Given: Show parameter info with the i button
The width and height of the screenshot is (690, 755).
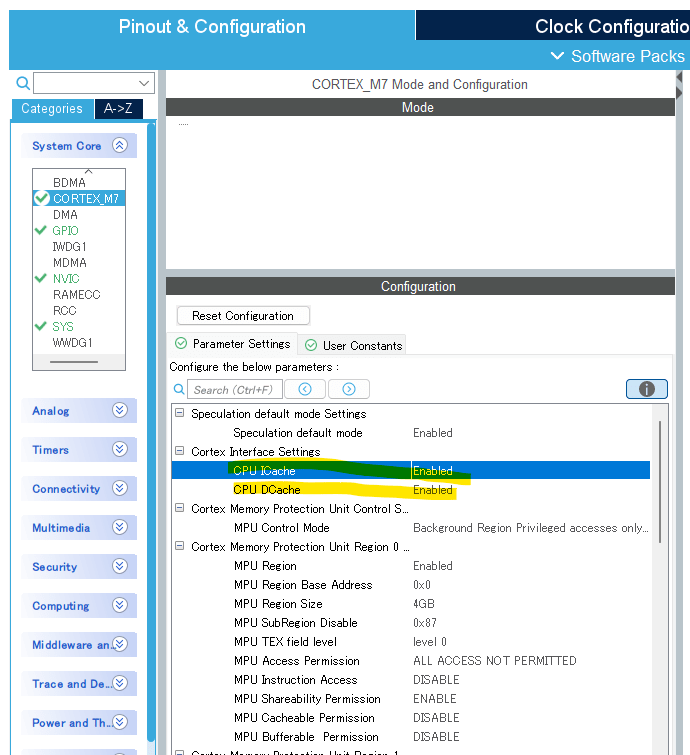Looking at the screenshot, I should pos(647,389).
